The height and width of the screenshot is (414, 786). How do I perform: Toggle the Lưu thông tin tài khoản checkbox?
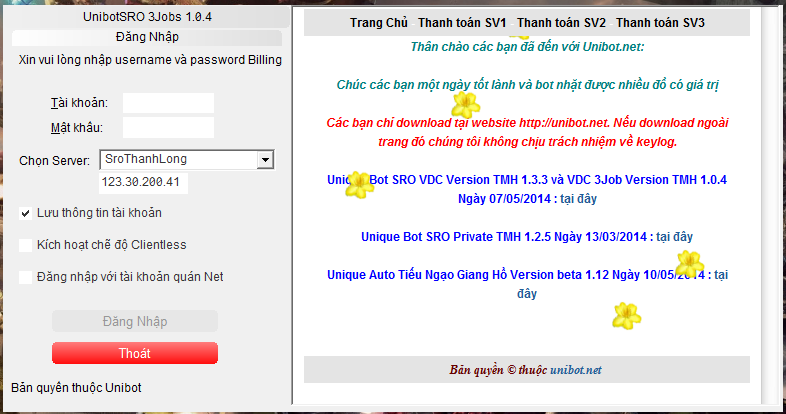tap(26, 213)
